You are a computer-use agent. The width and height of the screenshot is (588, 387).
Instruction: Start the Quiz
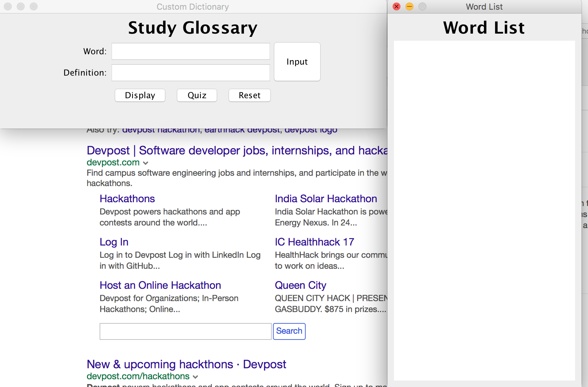point(197,95)
